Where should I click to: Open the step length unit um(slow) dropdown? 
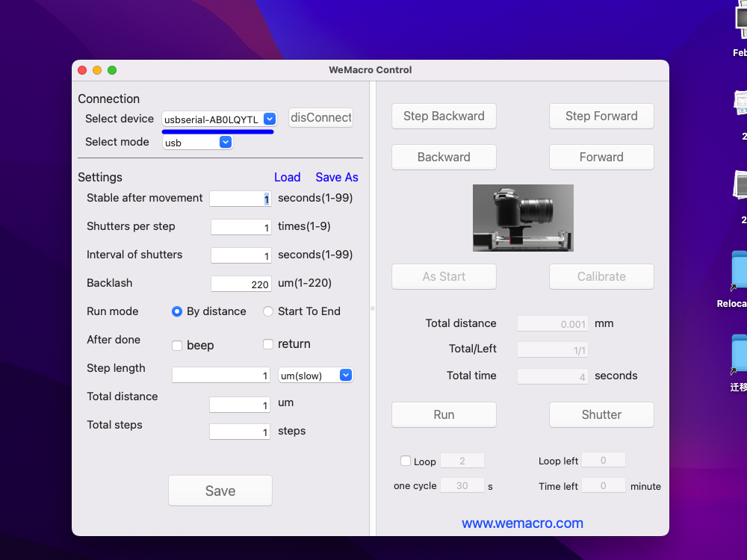click(x=315, y=376)
